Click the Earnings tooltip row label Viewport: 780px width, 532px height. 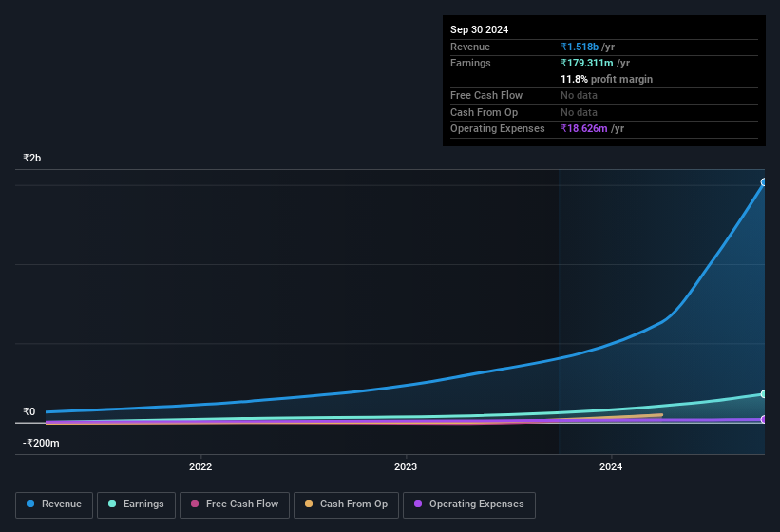click(x=470, y=63)
